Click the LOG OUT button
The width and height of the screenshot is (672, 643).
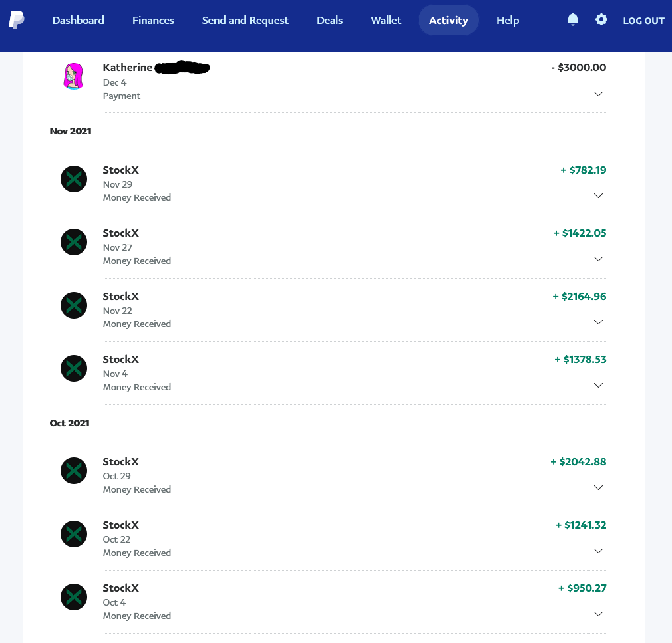[643, 21]
